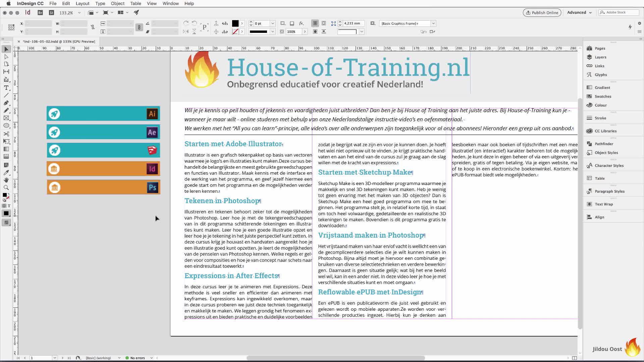Click the Apply Color black swatch in toolbox
Viewport: 644px width, 362px height.
point(6,214)
